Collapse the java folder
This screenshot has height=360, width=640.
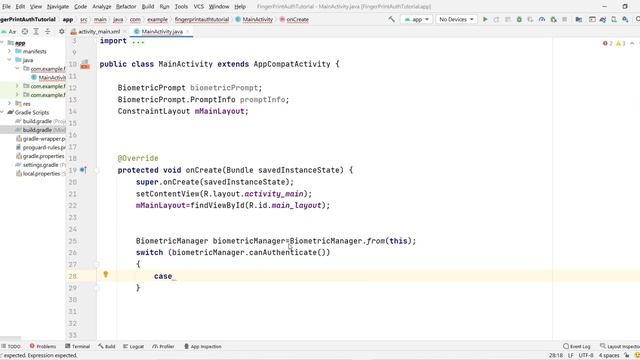pos(9,60)
